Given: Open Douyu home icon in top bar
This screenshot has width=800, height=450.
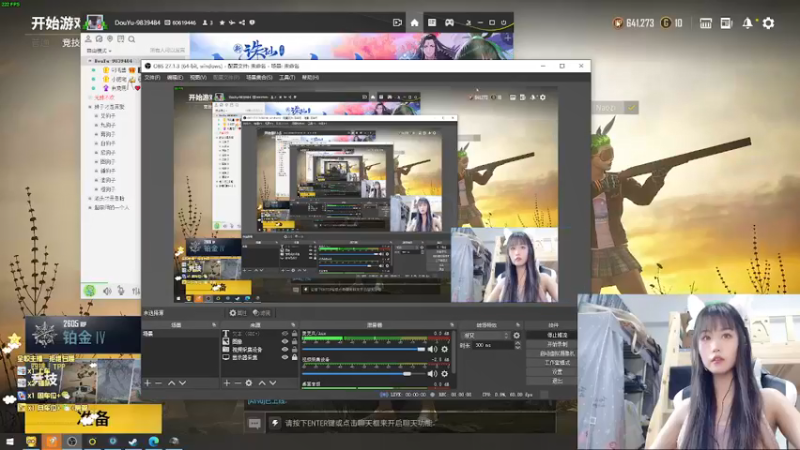Looking at the screenshot, I should (414, 22).
